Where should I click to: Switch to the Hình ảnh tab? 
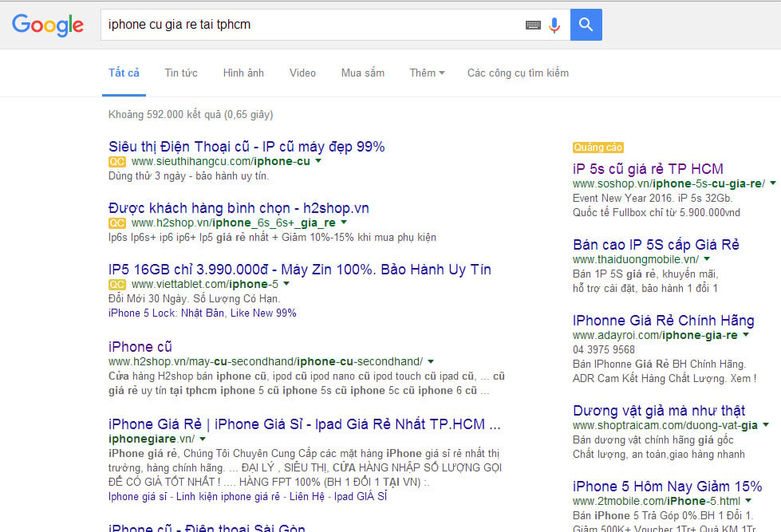(243, 73)
